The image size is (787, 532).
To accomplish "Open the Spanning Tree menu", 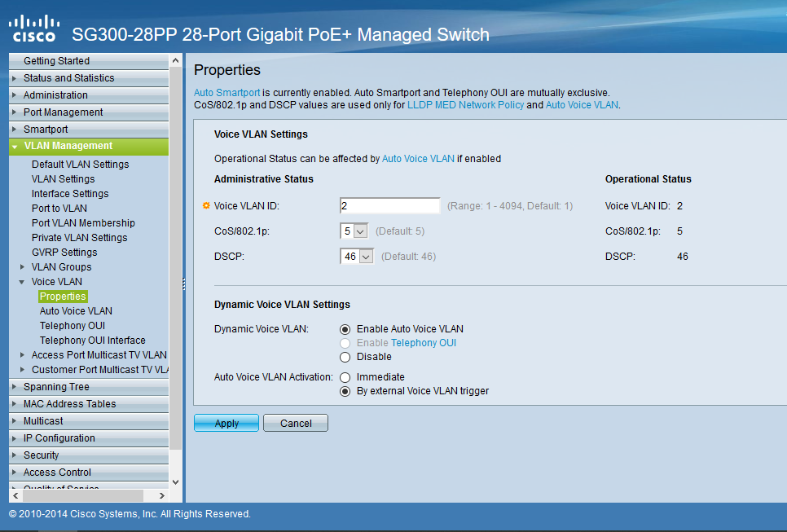I will pyautogui.click(x=89, y=387).
